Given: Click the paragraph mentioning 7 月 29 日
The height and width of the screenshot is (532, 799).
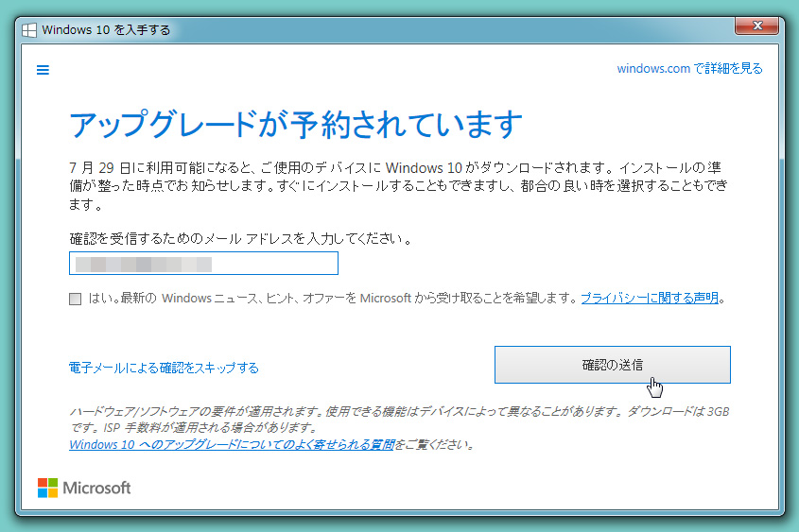Looking at the screenshot, I should [x=397, y=184].
